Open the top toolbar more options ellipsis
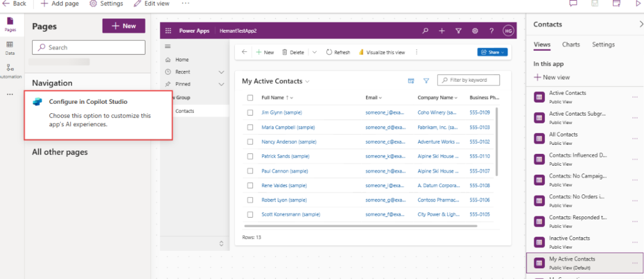 pyautogui.click(x=185, y=4)
